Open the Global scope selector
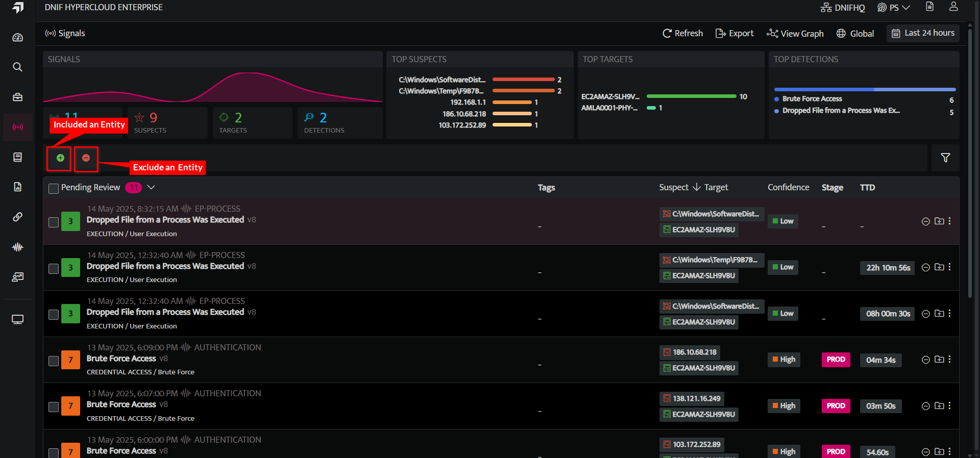The image size is (980, 458). pyautogui.click(x=855, y=34)
